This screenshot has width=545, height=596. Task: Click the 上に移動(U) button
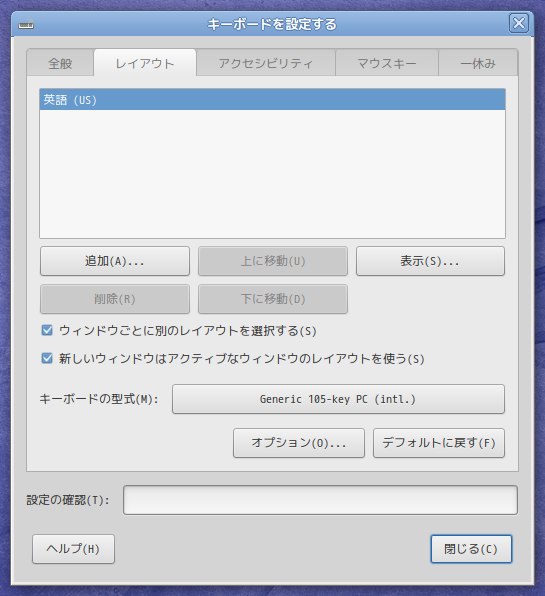click(x=273, y=261)
